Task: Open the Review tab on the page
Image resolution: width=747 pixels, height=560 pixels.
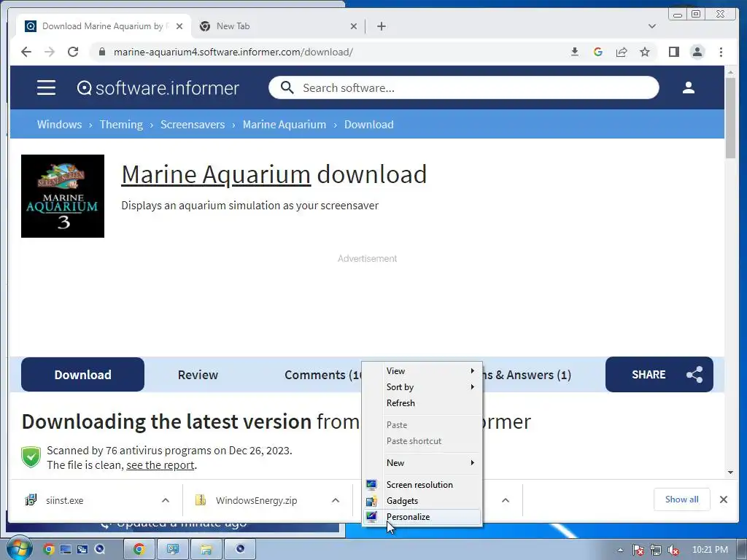Action: (x=198, y=375)
